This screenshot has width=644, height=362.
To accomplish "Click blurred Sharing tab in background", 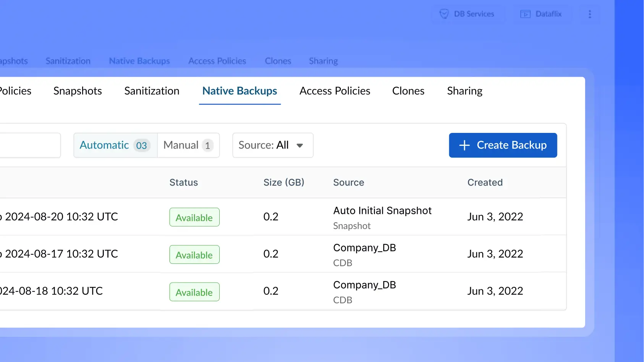I will coord(323,61).
